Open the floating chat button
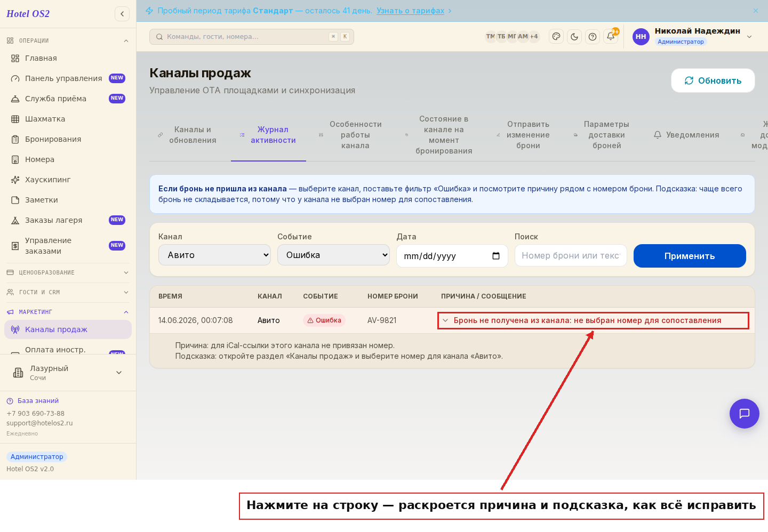The image size is (768, 532). point(745,414)
